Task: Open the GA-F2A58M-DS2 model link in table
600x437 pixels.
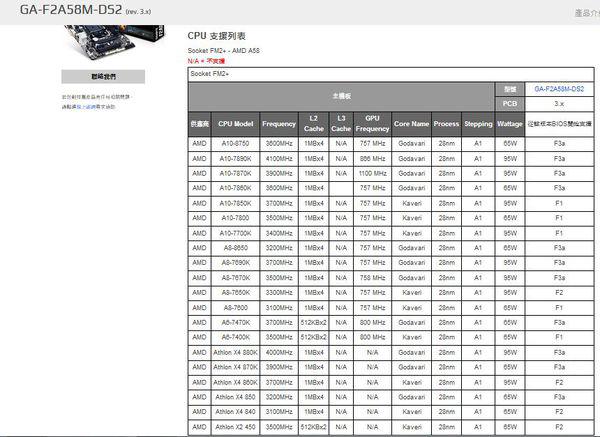Action: (x=559, y=89)
